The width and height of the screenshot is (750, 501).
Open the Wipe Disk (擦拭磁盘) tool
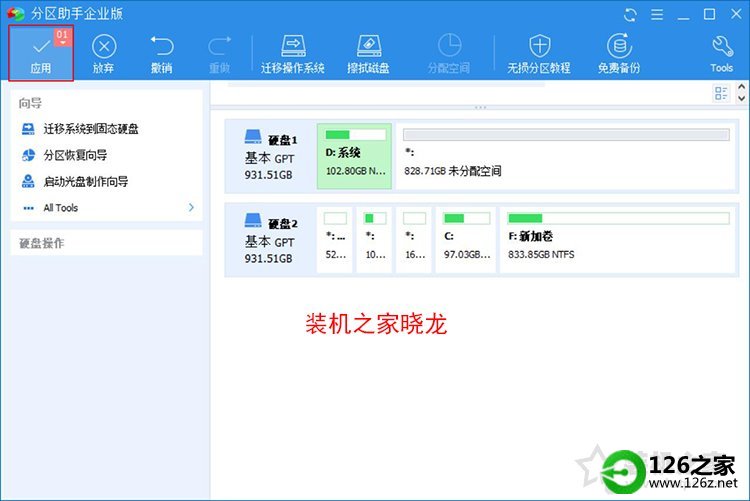(368, 54)
